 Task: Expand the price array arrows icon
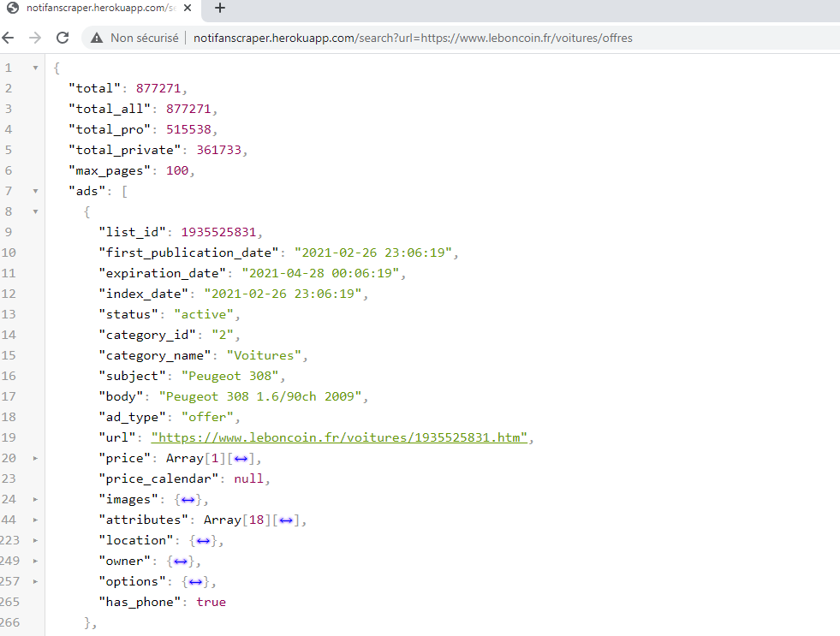(241, 458)
